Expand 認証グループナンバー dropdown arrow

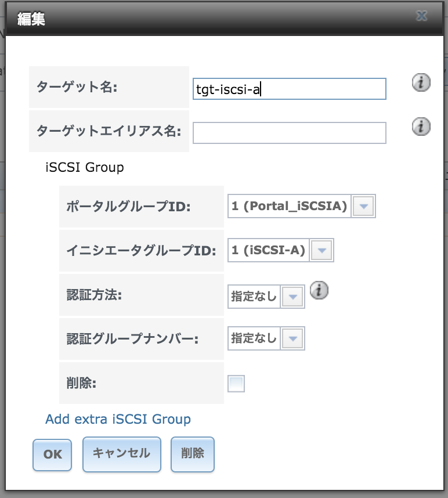(292, 338)
